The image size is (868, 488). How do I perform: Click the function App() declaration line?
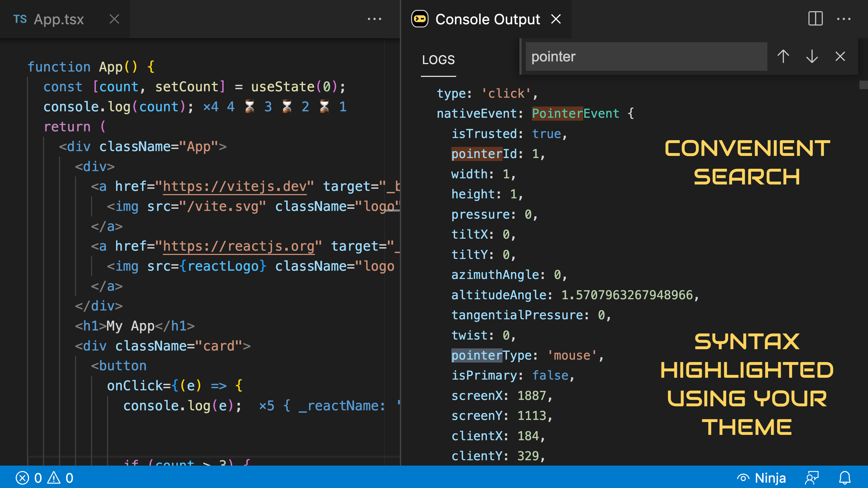tap(91, 67)
